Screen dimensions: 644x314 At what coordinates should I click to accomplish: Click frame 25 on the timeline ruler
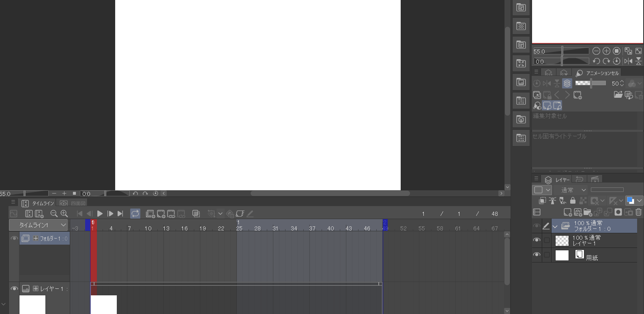(239, 228)
